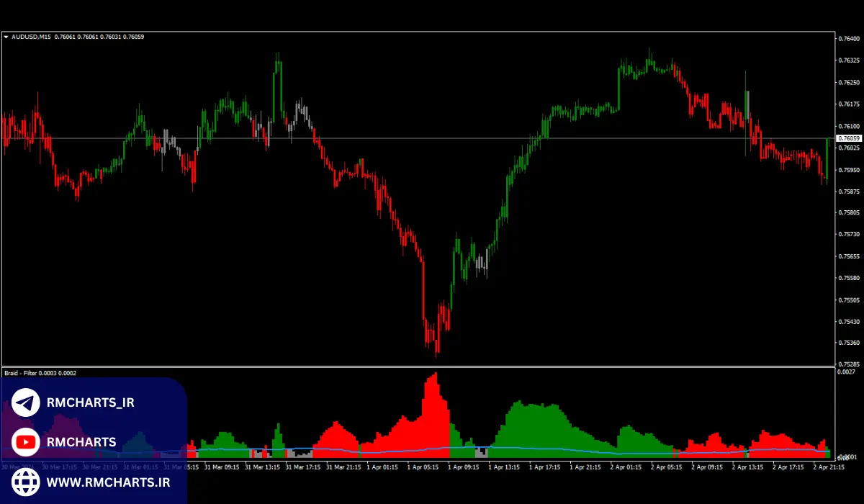Viewport: 864px width, 504px height.
Task: Click the globe website icon
Action: click(x=26, y=481)
